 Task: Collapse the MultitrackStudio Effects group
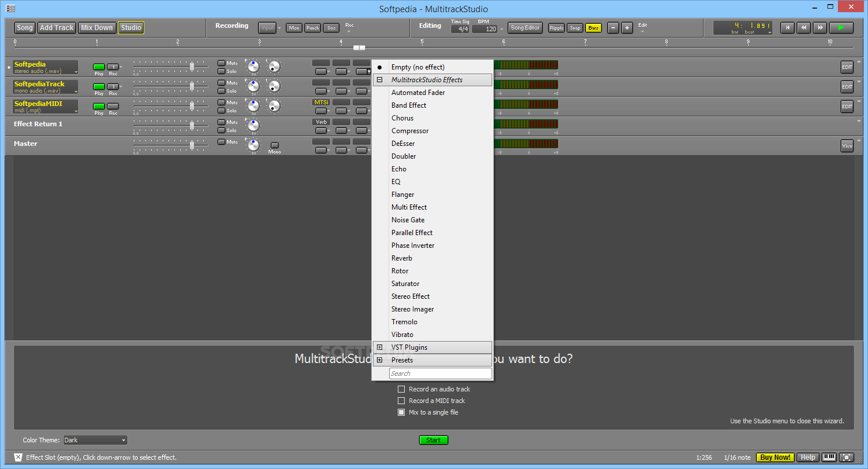380,80
